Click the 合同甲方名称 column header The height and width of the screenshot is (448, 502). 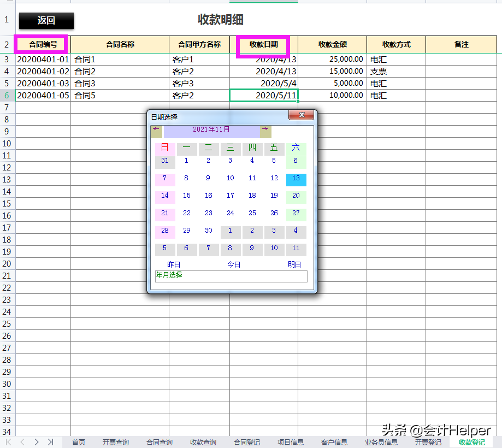coord(199,44)
